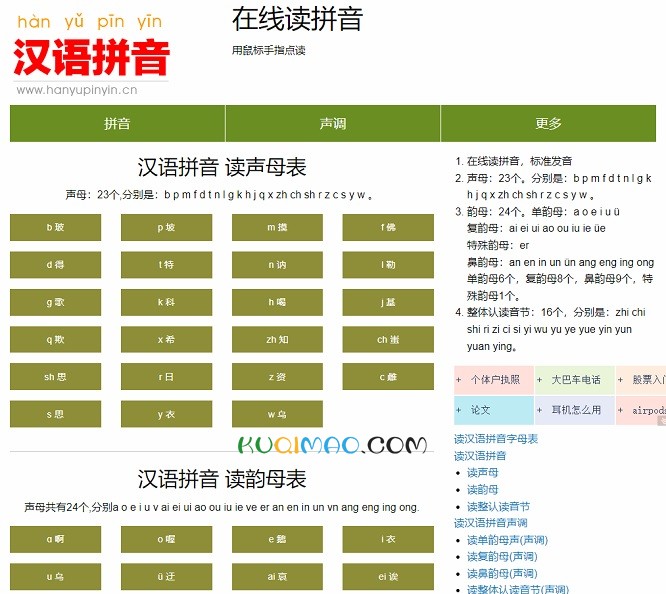Play the initial 'b 玻' sound
The height and width of the screenshot is (594, 666).
click(55, 228)
